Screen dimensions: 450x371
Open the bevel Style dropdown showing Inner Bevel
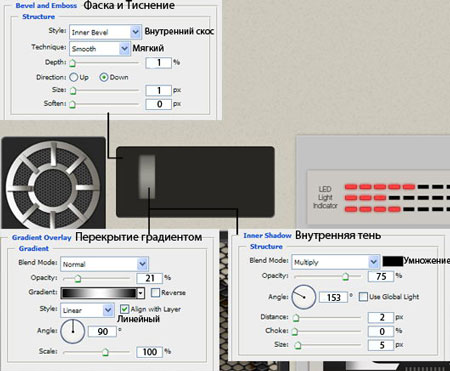[x=105, y=32]
